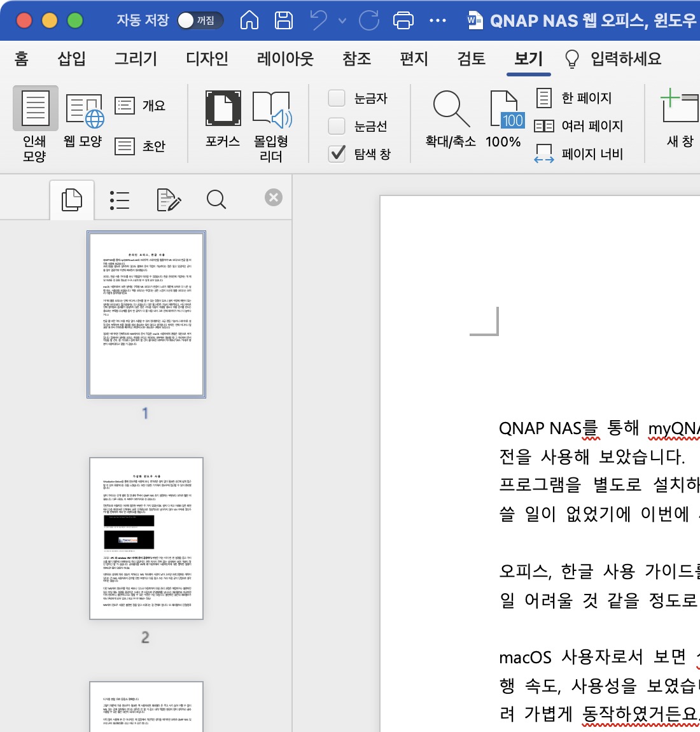
Task: Select page 2 thumbnail
Action: [x=146, y=538]
